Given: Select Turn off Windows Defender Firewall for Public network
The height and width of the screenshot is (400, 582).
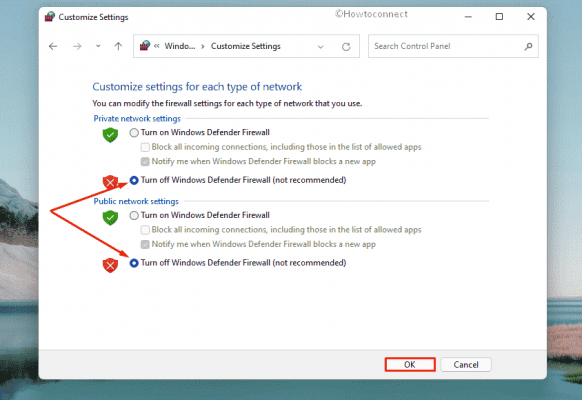Looking at the screenshot, I should click(x=134, y=263).
